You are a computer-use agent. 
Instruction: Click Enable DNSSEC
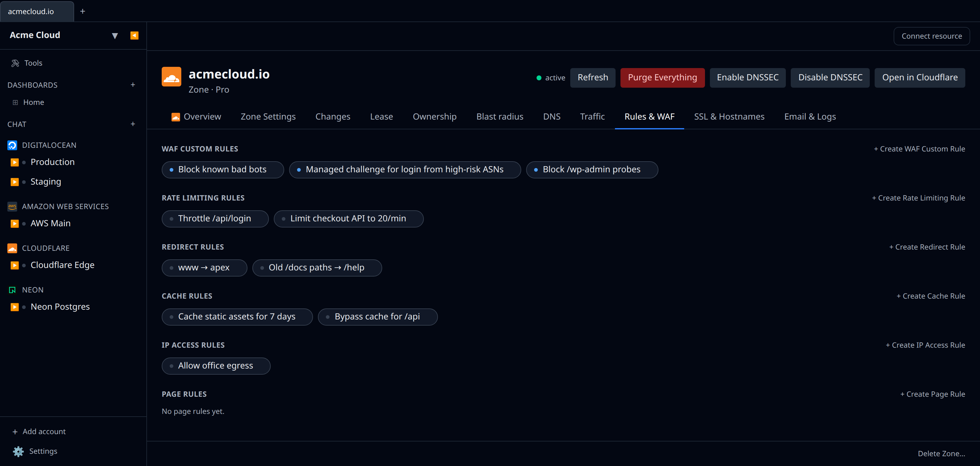coord(748,78)
